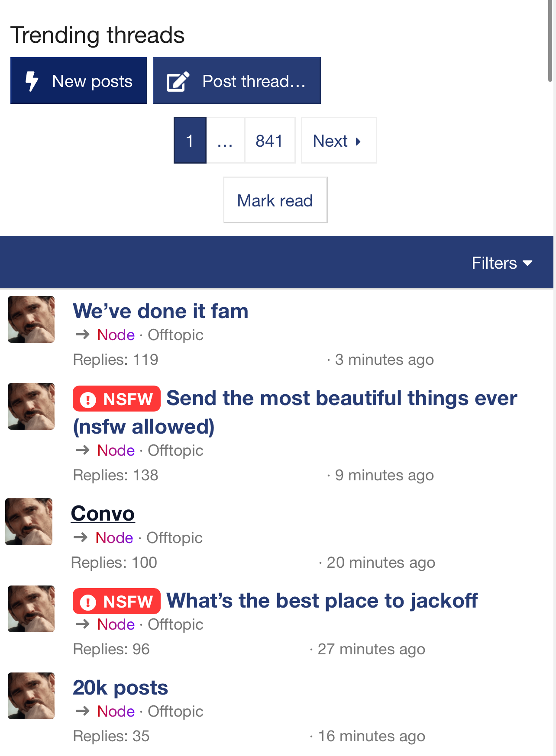Expand the page jump ellipsis
Viewport: 556px width, 756px height.
click(225, 141)
